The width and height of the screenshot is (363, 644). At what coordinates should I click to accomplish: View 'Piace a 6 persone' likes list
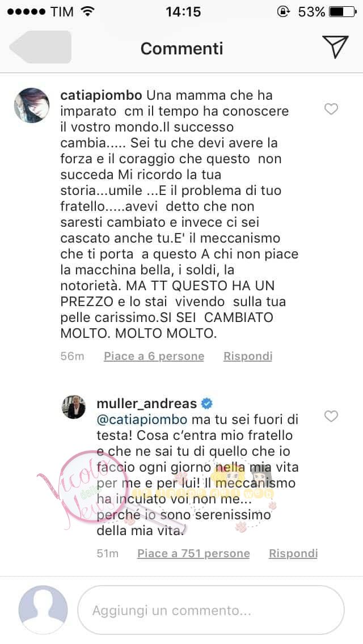[154, 356]
